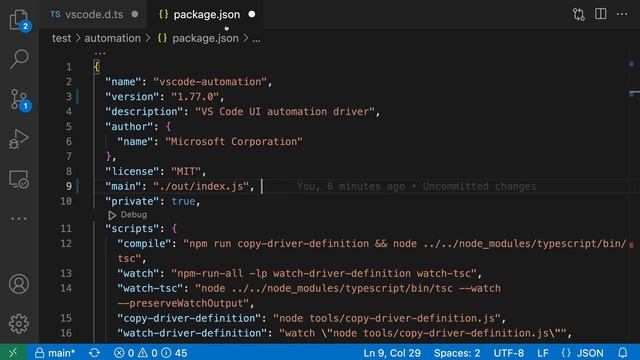
Task: Open the Search view icon
Action: tap(19, 60)
